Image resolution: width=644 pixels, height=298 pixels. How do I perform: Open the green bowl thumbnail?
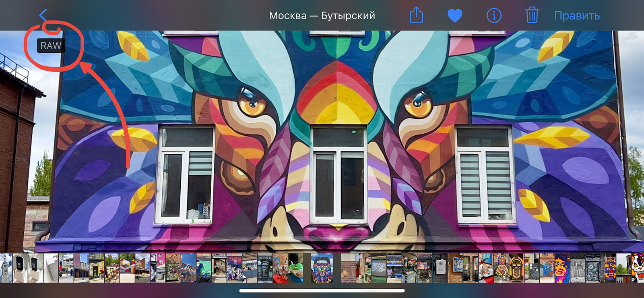296,268
